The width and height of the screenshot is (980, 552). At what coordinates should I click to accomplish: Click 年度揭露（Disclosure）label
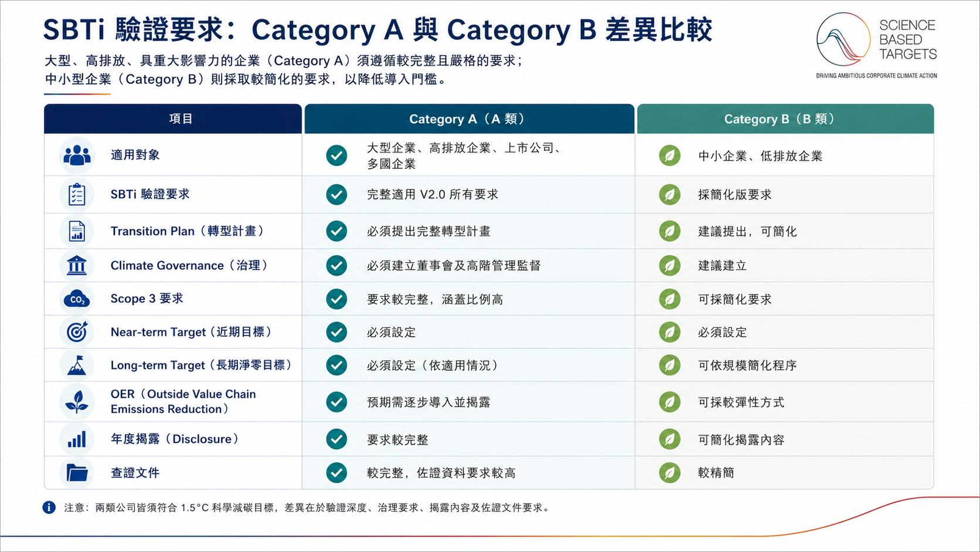click(x=176, y=439)
